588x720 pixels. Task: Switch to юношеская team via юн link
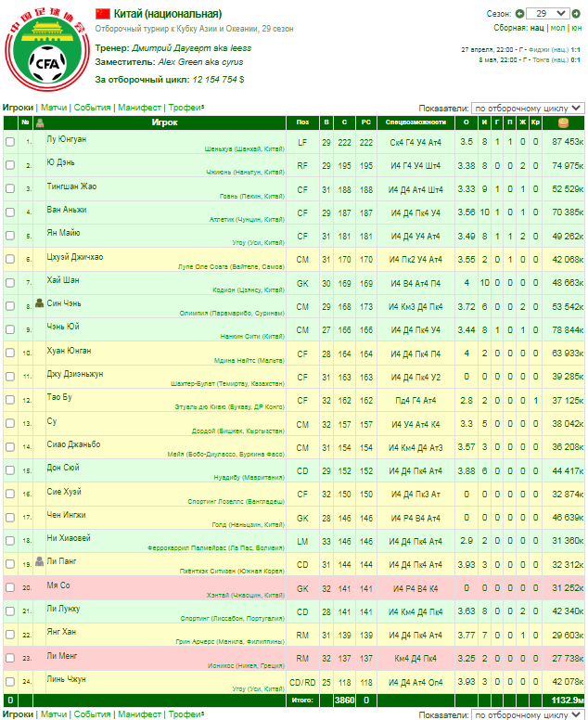[577, 28]
